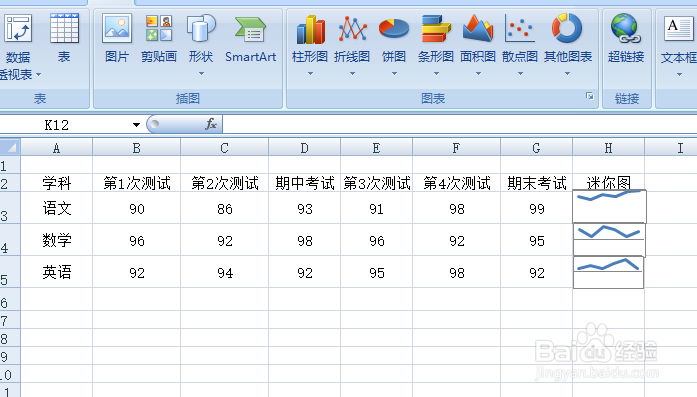Viewport: 697px width, 397px height.
Task: Expand the 数据透视表 dropdown arrow
Action: pyautogui.click(x=38, y=75)
